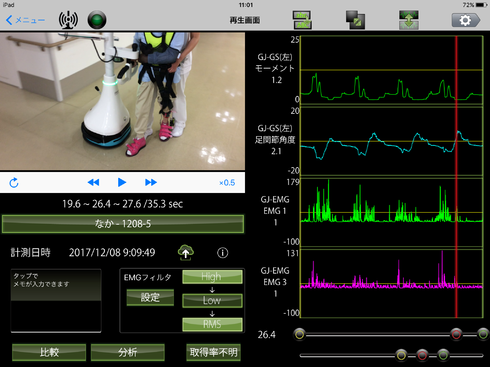490x367 pixels.
Task: Tap the 19.6 ~ 26.4 ~ 27.6 /35.3 sec text
Action: 123,204
